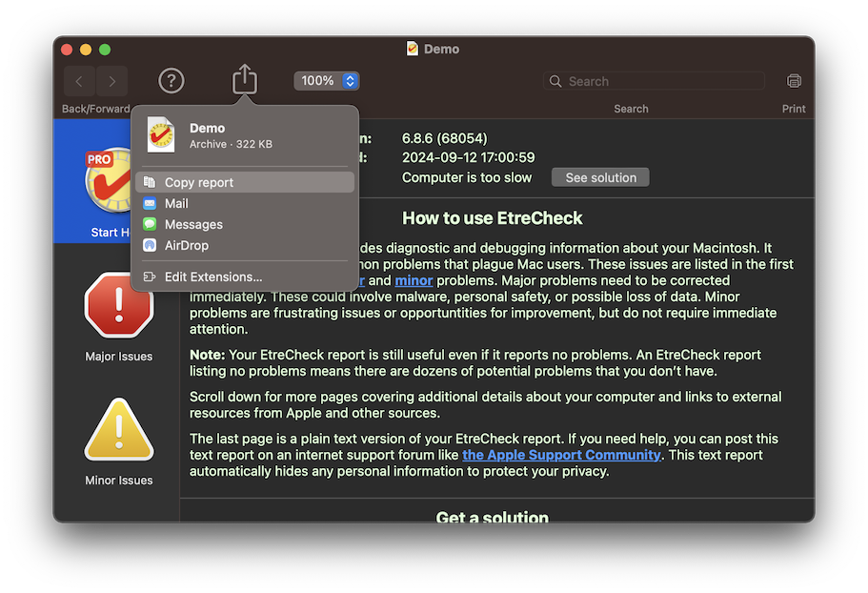Open the Minor Issues sidebar icon
Viewport: 868px width, 593px height.
[119, 430]
